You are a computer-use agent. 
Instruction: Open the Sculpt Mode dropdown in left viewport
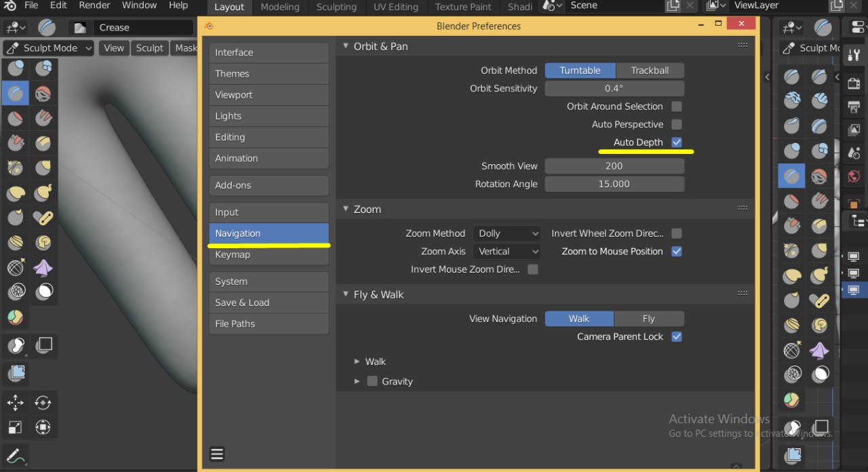coord(49,48)
